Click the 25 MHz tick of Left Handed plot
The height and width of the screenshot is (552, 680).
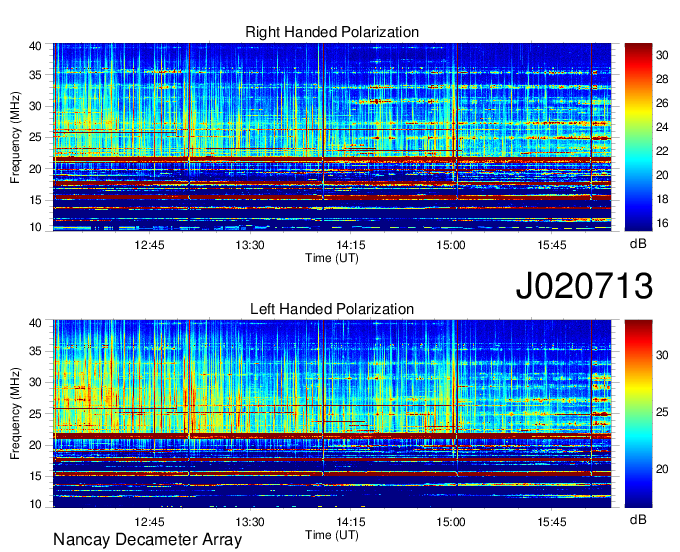35,414
